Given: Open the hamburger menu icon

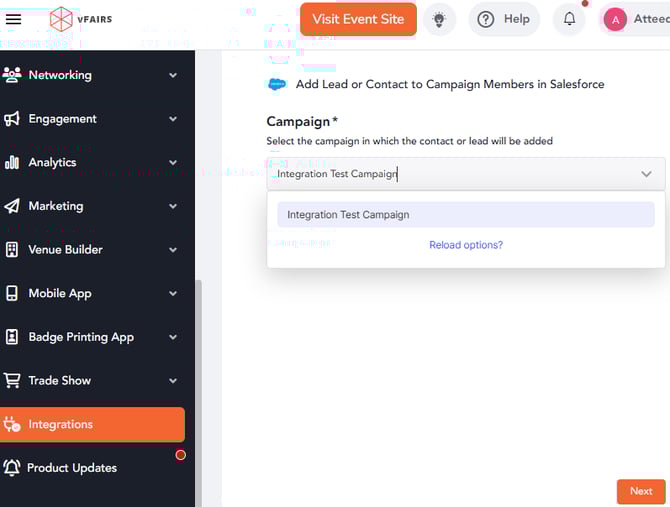Looking at the screenshot, I should (14, 19).
